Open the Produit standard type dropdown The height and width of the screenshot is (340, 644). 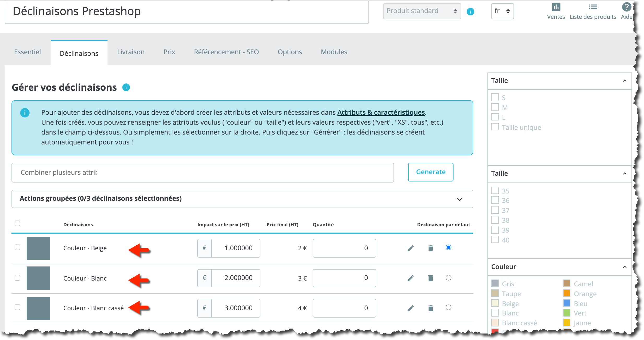point(422,11)
